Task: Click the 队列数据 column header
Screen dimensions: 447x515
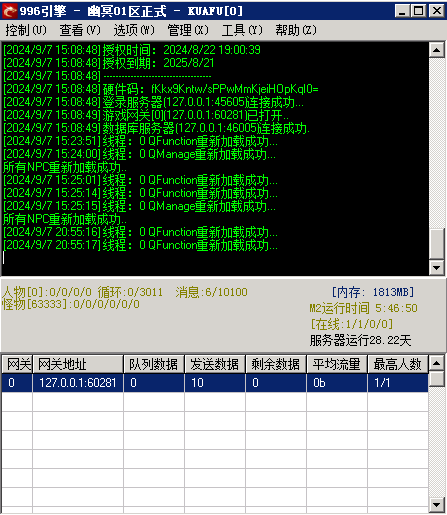Action: [154, 364]
